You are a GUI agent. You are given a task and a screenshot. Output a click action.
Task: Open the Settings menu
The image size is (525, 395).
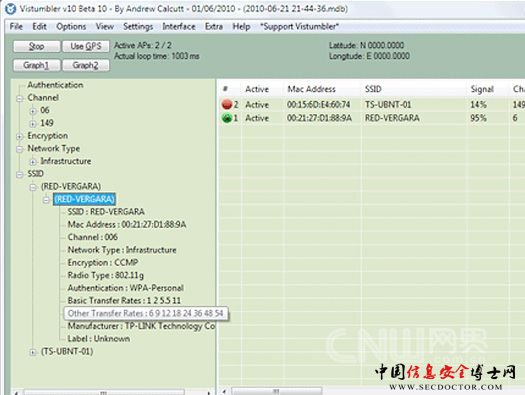tap(138, 26)
